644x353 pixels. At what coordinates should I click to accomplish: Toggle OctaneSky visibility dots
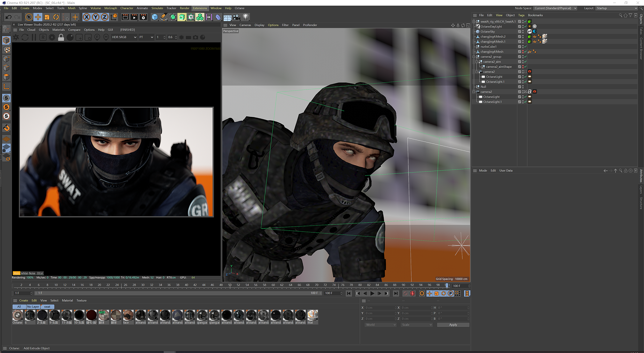click(523, 32)
